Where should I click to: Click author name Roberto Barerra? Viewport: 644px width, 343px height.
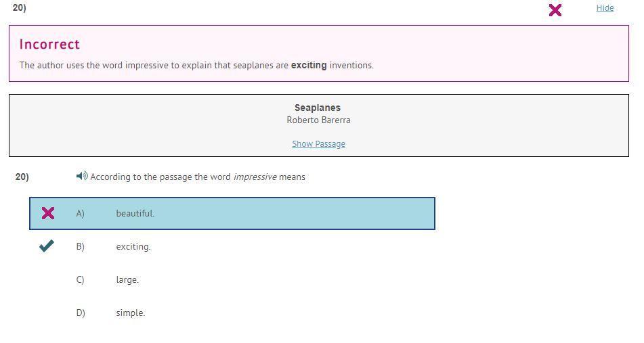tap(318, 120)
